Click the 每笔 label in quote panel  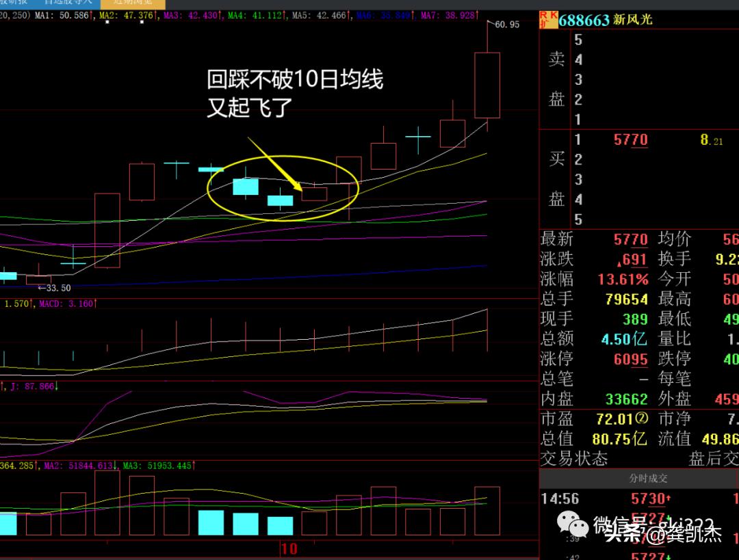point(674,379)
